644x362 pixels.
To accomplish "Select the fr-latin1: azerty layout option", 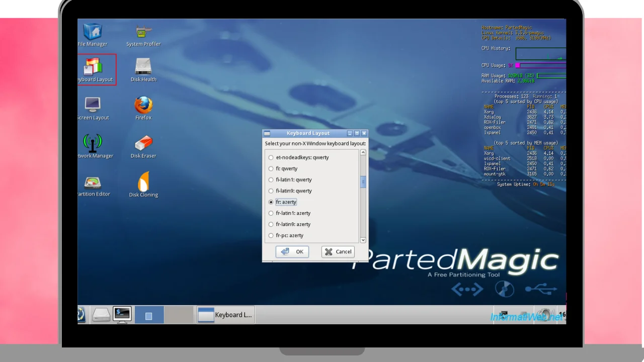I will pos(289,213).
